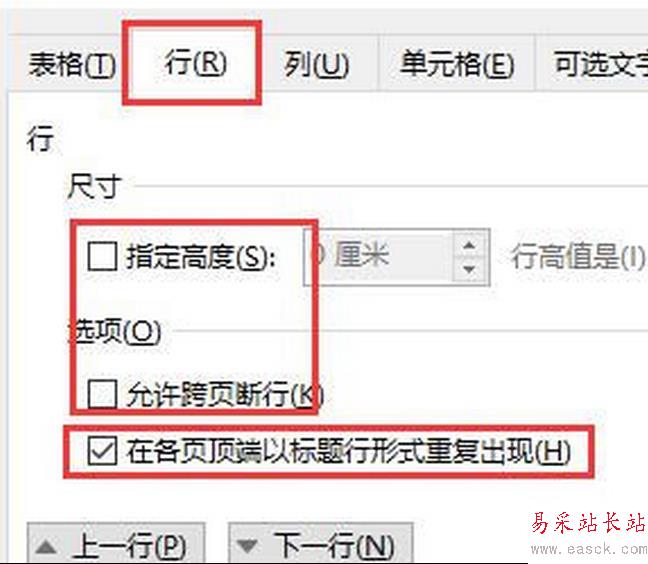Click the up triangle icon on 上一行
The height and width of the screenshot is (564, 648).
pyautogui.click(x=46, y=546)
